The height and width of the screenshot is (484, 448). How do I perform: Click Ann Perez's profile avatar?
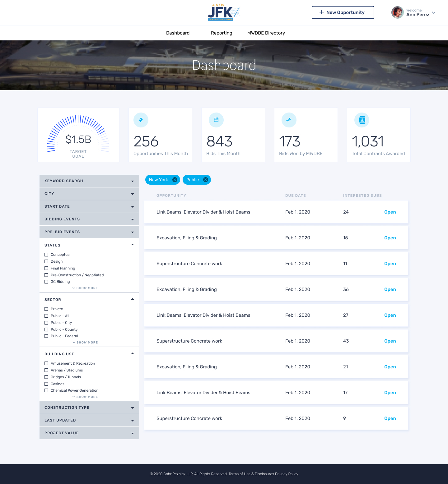pyautogui.click(x=397, y=12)
